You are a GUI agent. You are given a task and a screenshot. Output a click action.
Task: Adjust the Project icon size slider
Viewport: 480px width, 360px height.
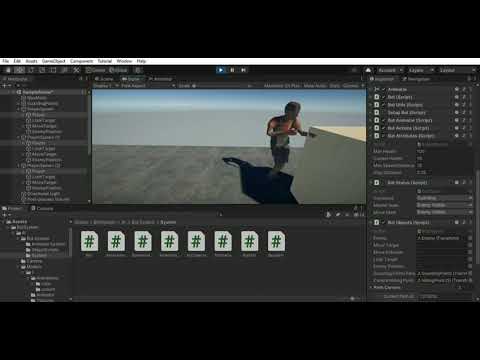coord(352,299)
